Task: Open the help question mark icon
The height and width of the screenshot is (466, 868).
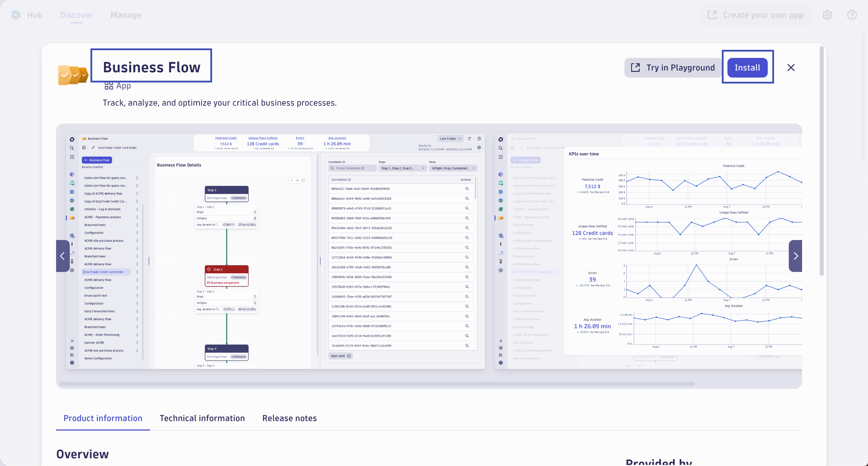Action: coord(852,15)
